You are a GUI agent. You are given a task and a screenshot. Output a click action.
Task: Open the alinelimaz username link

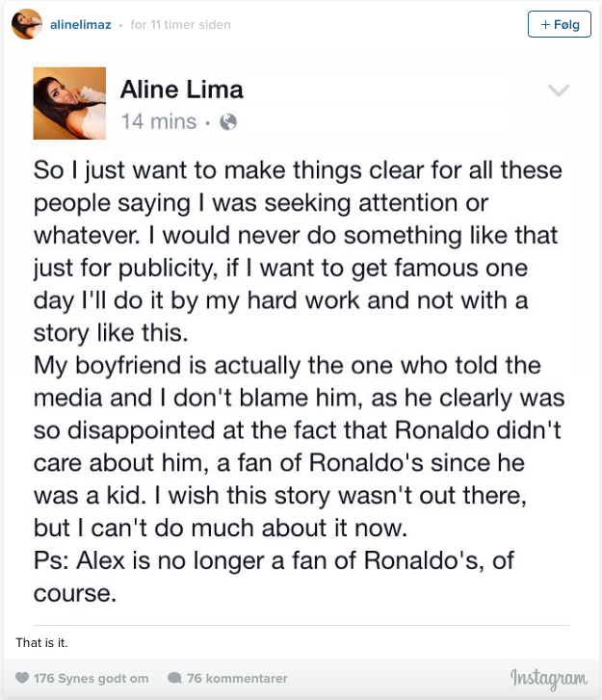(x=79, y=24)
